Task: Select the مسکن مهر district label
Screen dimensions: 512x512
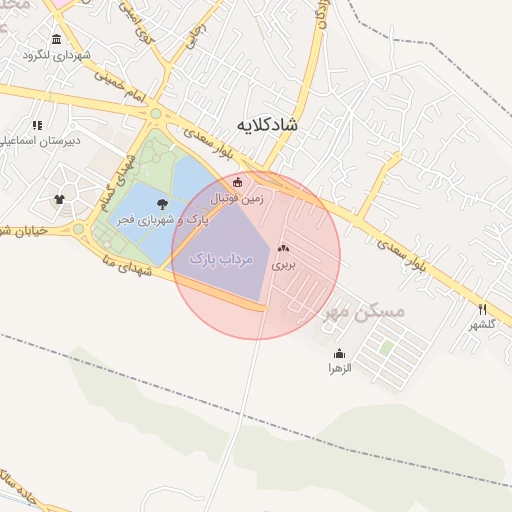Action: coord(364,312)
